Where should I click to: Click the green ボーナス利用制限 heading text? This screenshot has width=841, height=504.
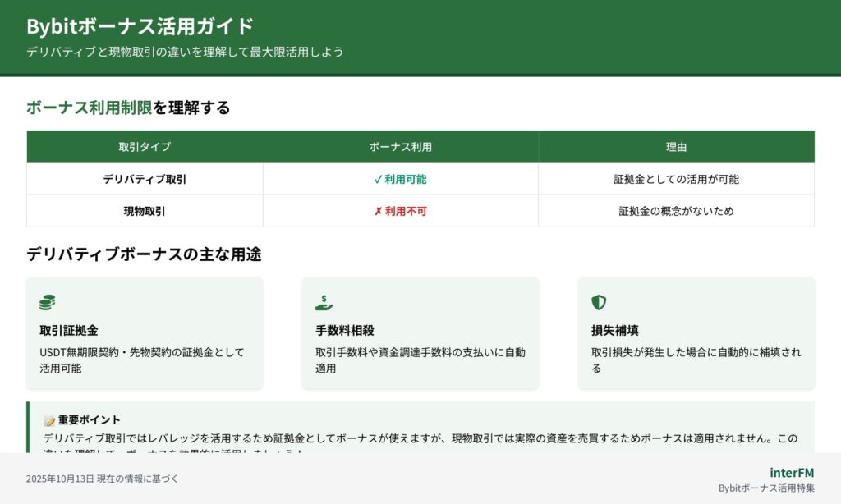pos(90,108)
